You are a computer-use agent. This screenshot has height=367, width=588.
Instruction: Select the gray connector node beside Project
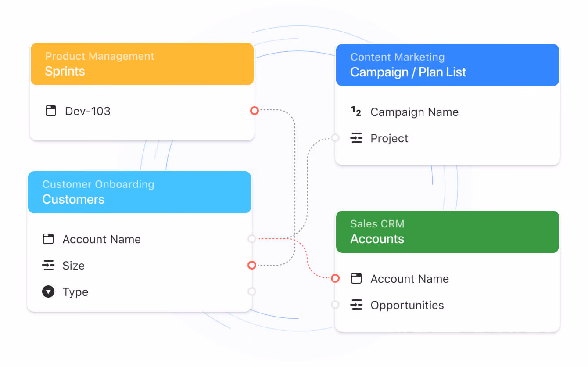pos(335,138)
